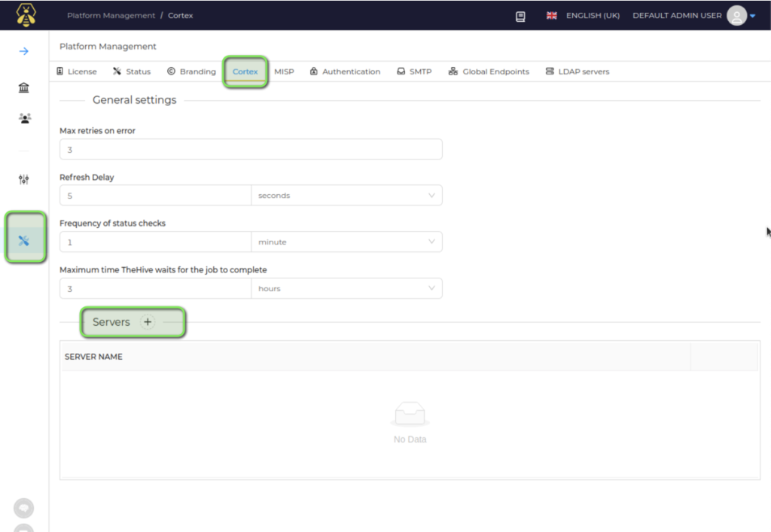This screenshot has height=532, width=771.
Task: Open chat bubble icon in sidebar
Action: (x=23, y=508)
